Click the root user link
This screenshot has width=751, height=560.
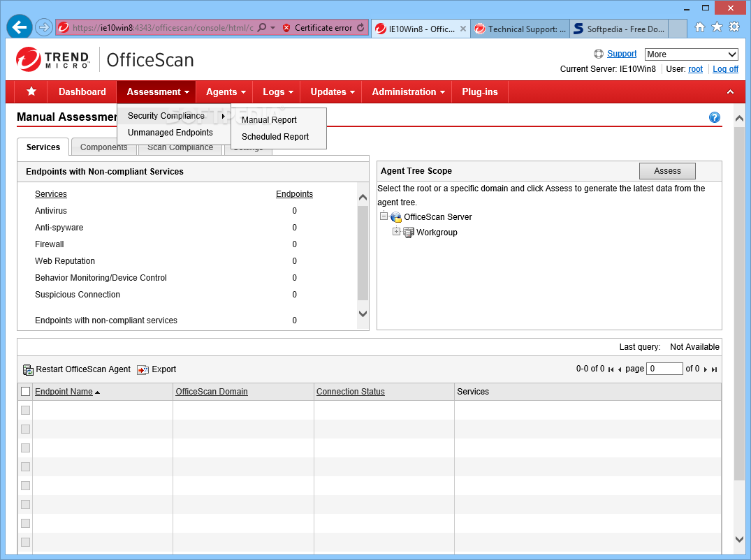pos(695,69)
